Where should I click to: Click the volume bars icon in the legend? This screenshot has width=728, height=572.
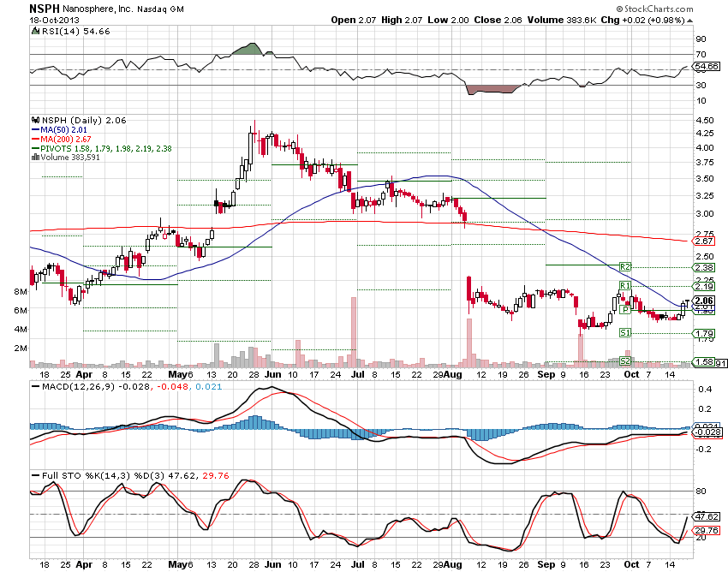pyautogui.click(x=35, y=157)
